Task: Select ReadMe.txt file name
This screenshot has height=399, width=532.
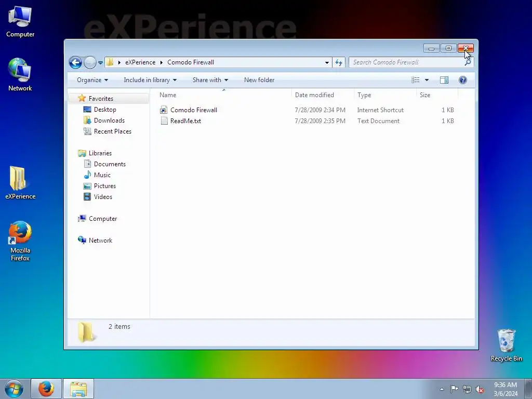Action: pos(185,121)
